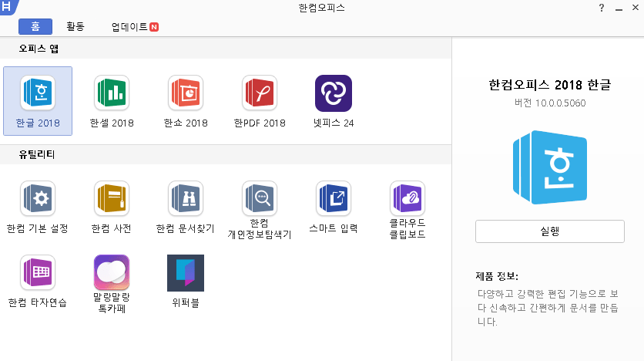This screenshot has width=644, height=361.
Task: Click the 한컴오피스 2018 한글 title text
Action: (x=550, y=85)
